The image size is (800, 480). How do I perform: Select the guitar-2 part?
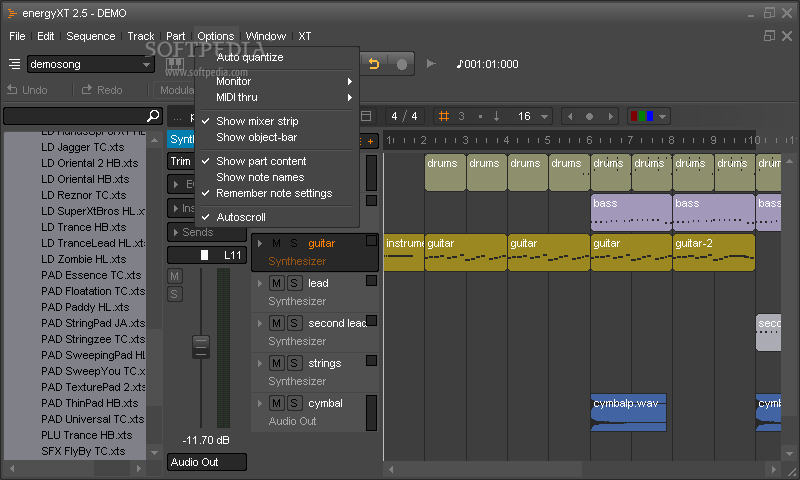point(714,252)
